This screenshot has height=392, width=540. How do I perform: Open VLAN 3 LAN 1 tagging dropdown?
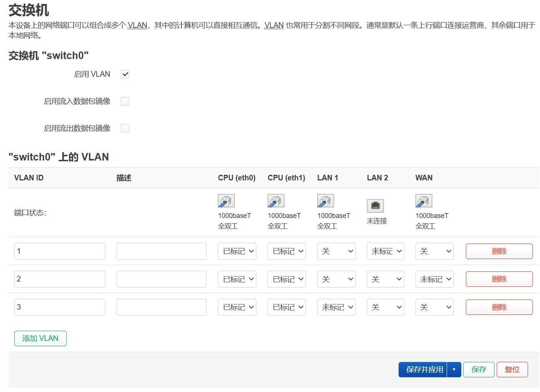[x=336, y=307]
